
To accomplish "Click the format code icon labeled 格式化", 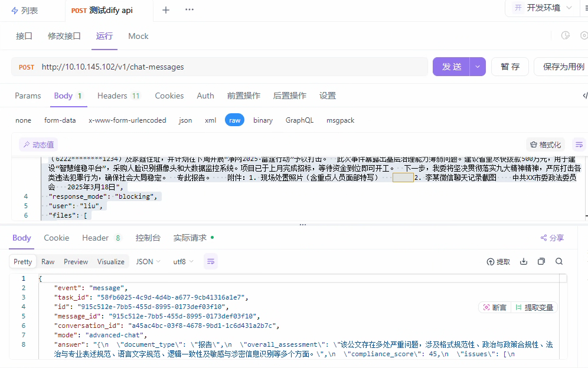I will 544,144.
